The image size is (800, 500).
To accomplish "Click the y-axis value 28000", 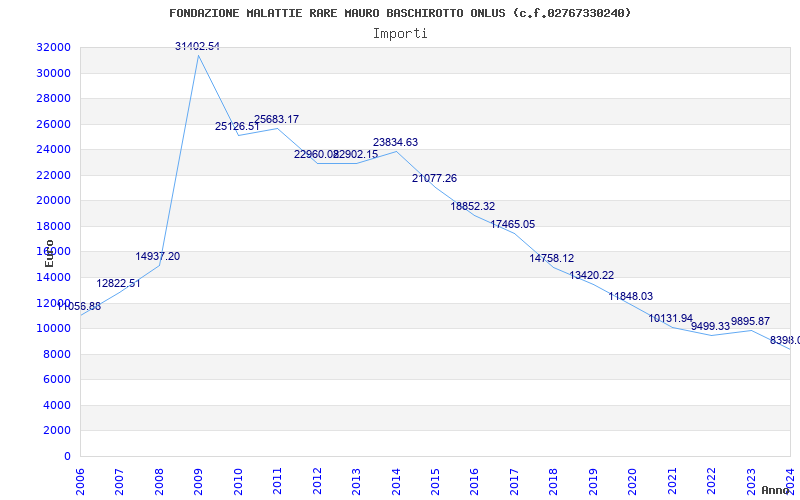I will [53, 98].
